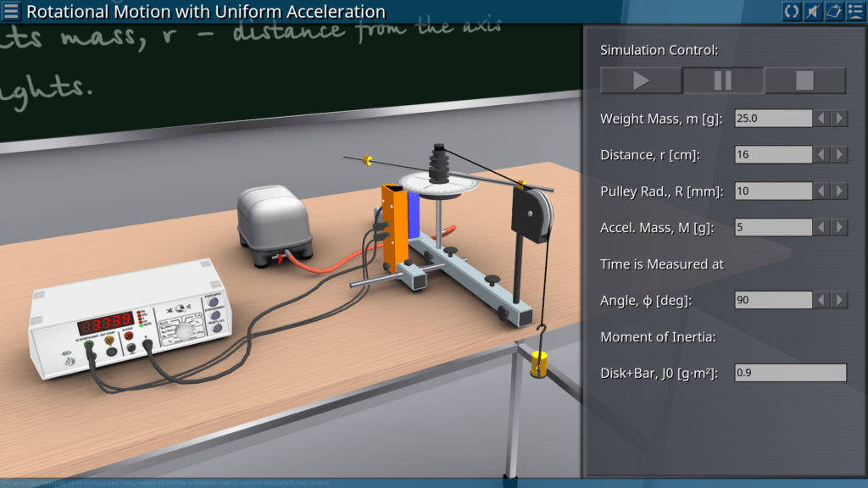Click the Weight Mass input field

point(772,119)
